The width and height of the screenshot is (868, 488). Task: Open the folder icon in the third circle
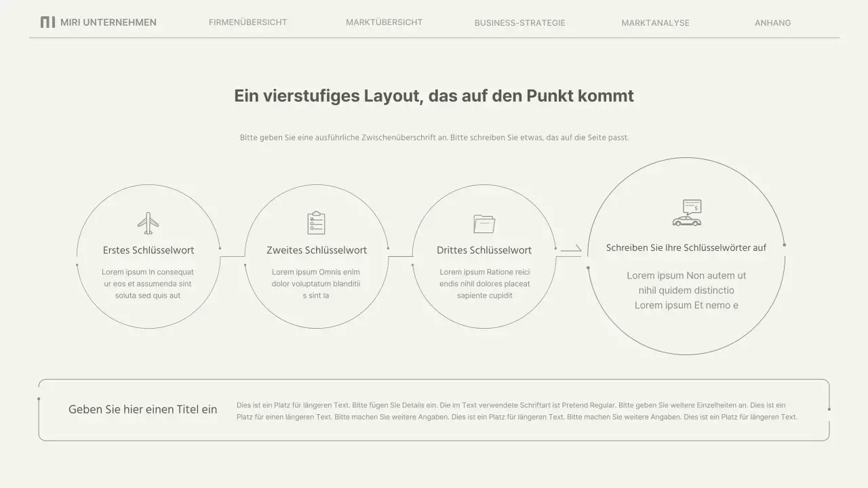click(x=484, y=222)
